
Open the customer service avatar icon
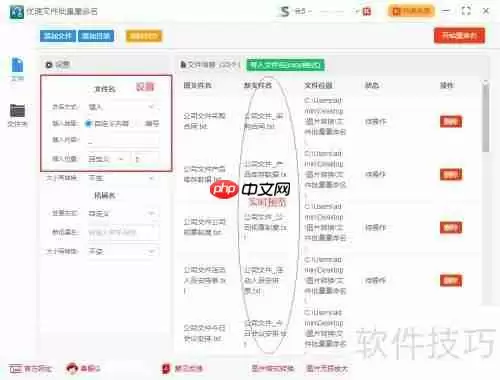[72, 368]
